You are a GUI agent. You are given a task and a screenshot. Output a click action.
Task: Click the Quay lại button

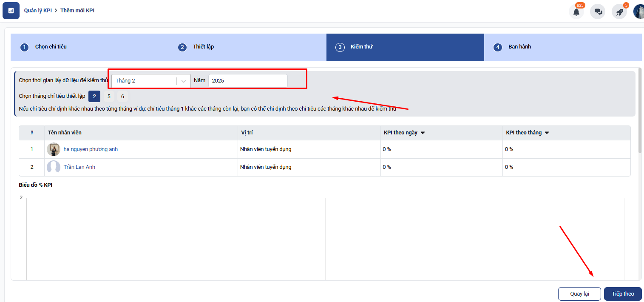click(579, 294)
